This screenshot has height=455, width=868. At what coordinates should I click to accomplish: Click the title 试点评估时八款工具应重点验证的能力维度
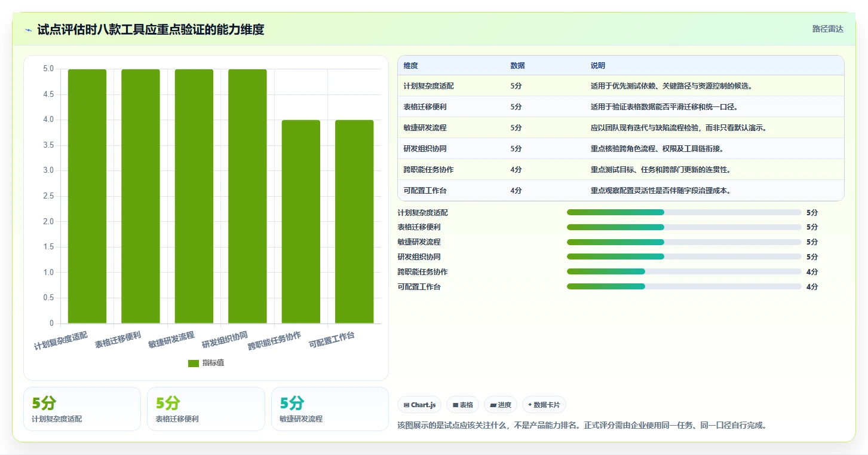point(151,29)
